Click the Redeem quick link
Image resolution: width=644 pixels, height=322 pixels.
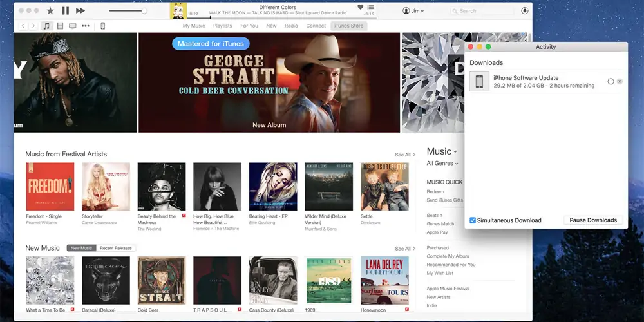point(435,191)
